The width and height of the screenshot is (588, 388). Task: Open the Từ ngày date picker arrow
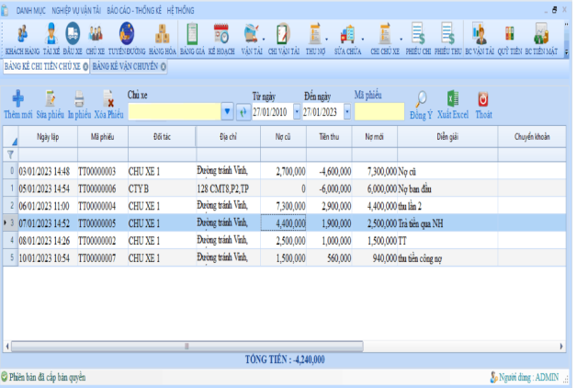coord(297,112)
